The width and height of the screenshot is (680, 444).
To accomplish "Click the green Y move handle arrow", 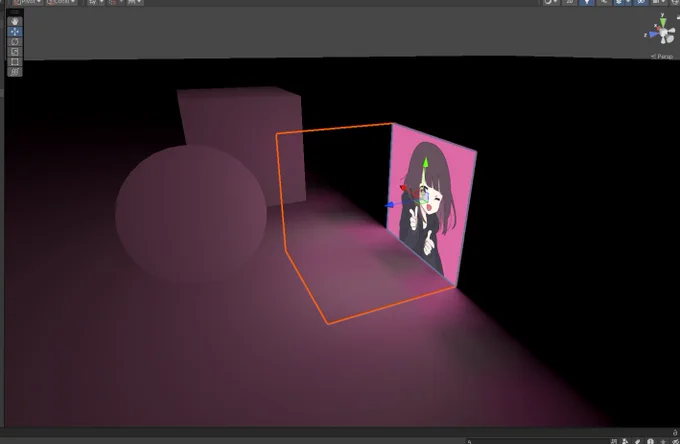I will coord(425,163).
